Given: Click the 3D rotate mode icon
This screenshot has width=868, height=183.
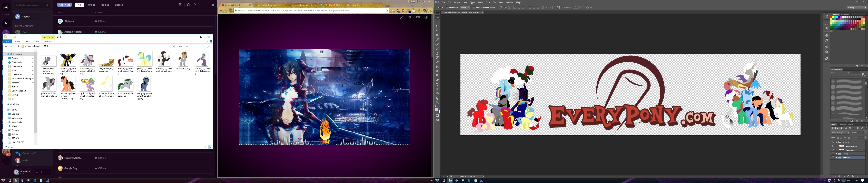Looking at the screenshot, I should point(575,7).
